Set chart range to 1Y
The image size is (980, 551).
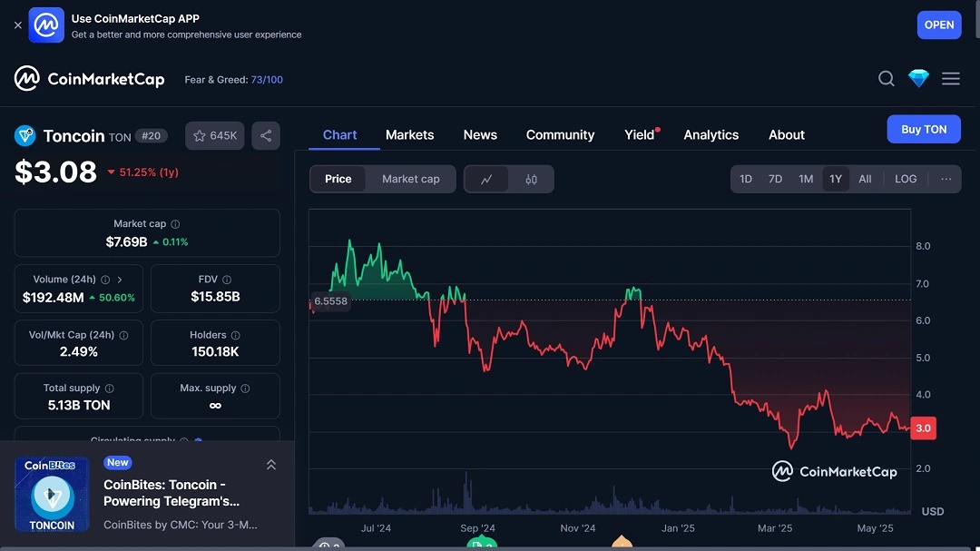(x=836, y=179)
